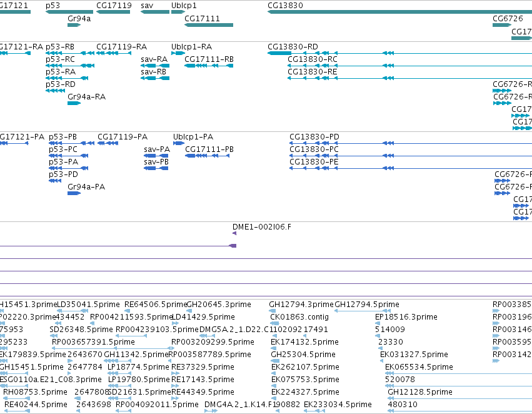The image size is (532, 414).
Task: Select EST EK224327.5prime
Action: pyautogui.click(x=305, y=392)
